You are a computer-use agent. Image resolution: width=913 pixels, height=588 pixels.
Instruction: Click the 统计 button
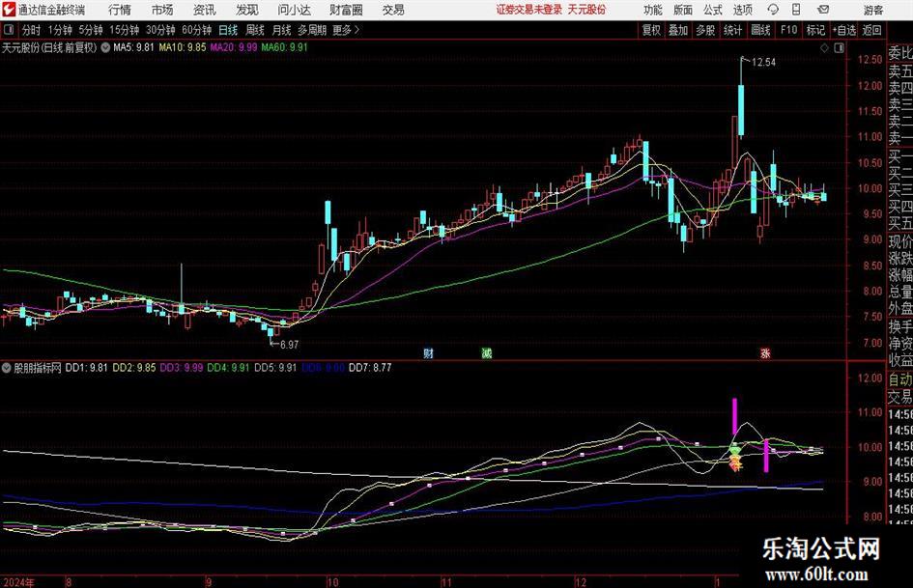pyautogui.click(x=732, y=30)
